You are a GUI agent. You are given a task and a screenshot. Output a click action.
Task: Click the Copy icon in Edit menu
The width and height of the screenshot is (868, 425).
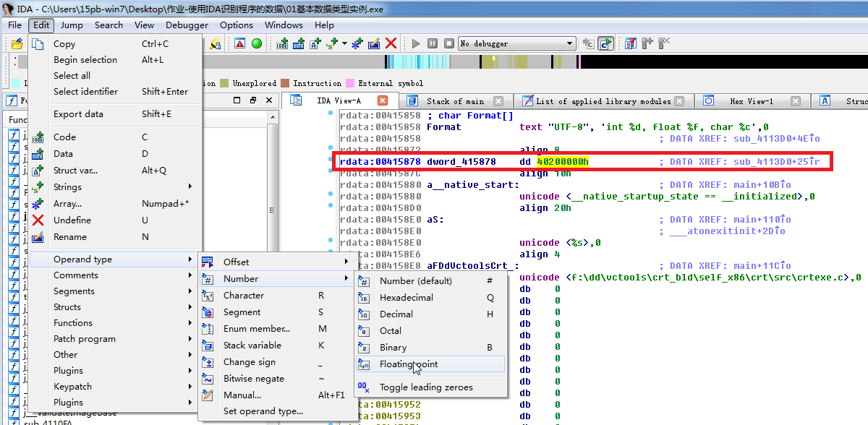[x=38, y=44]
